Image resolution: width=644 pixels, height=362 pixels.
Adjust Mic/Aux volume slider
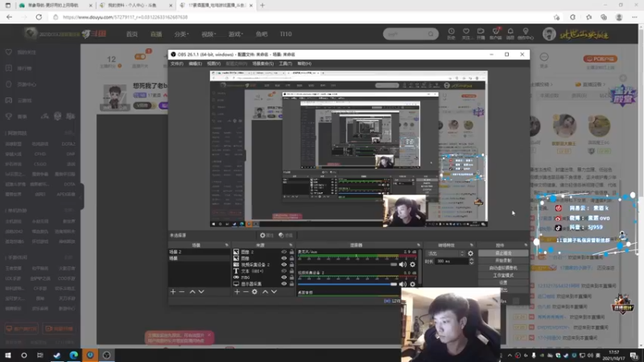coord(348,265)
